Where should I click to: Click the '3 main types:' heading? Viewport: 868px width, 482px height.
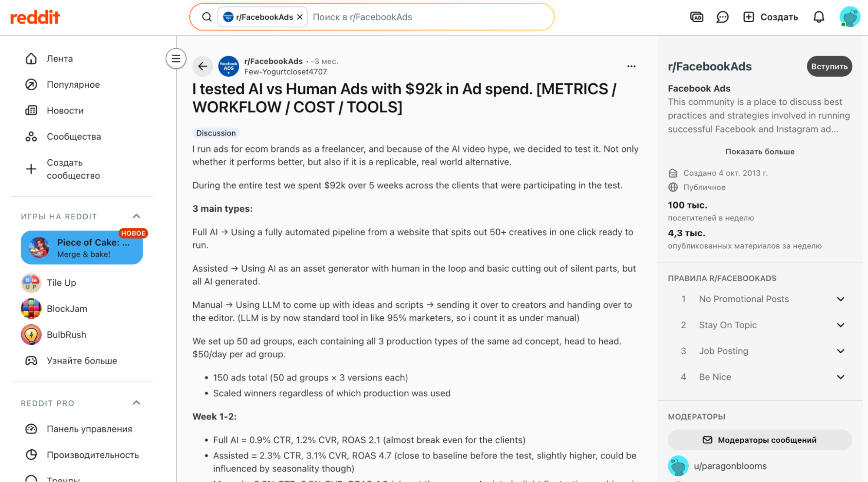[x=222, y=209]
